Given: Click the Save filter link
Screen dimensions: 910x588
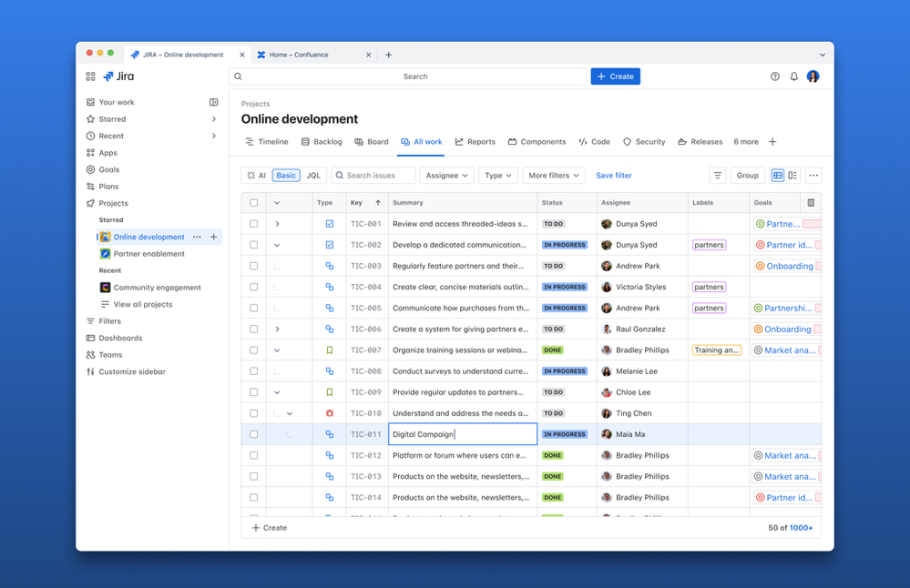Looking at the screenshot, I should tap(613, 175).
